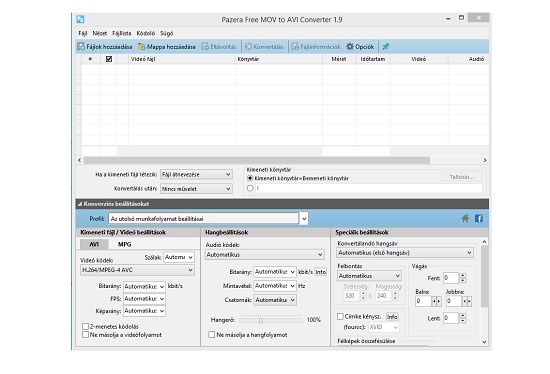Open the Képarány dropdown
This screenshot has width=550, height=374.
point(144,311)
